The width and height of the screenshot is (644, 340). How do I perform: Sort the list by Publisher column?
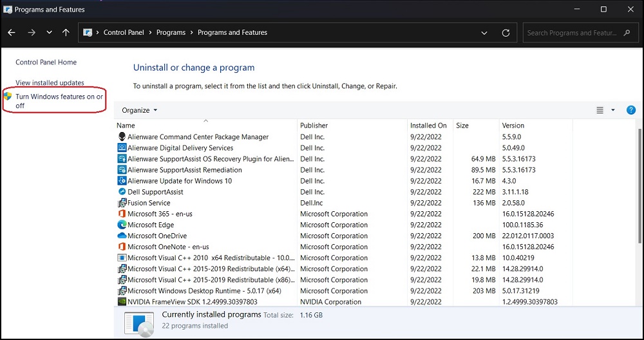tap(314, 126)
